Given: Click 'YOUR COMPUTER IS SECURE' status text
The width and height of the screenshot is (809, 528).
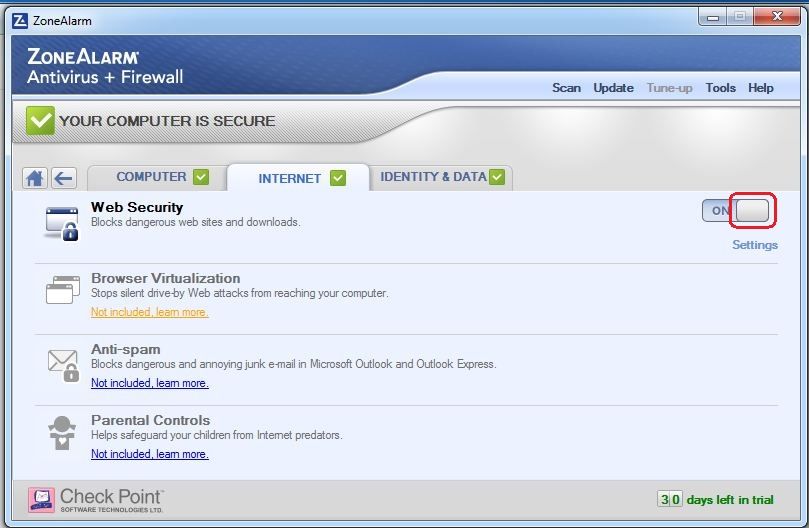Looking at the screenshot, I should [x=167, y=121].
